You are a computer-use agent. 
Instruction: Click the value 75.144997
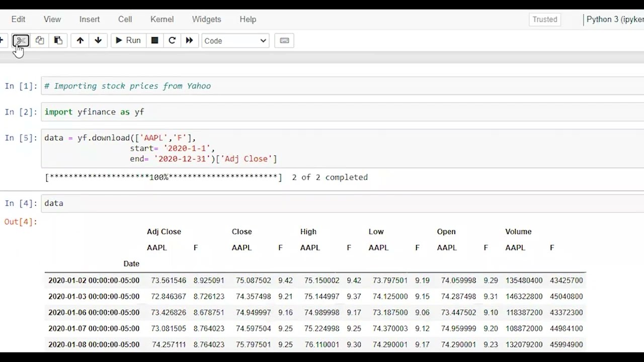click(x=321, y=296)
